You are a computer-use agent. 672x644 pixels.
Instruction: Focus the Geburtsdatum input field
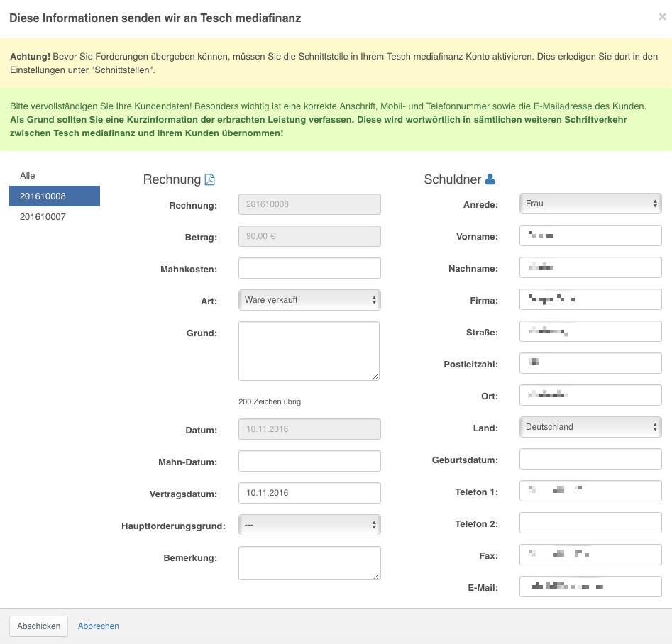[590, 459]
